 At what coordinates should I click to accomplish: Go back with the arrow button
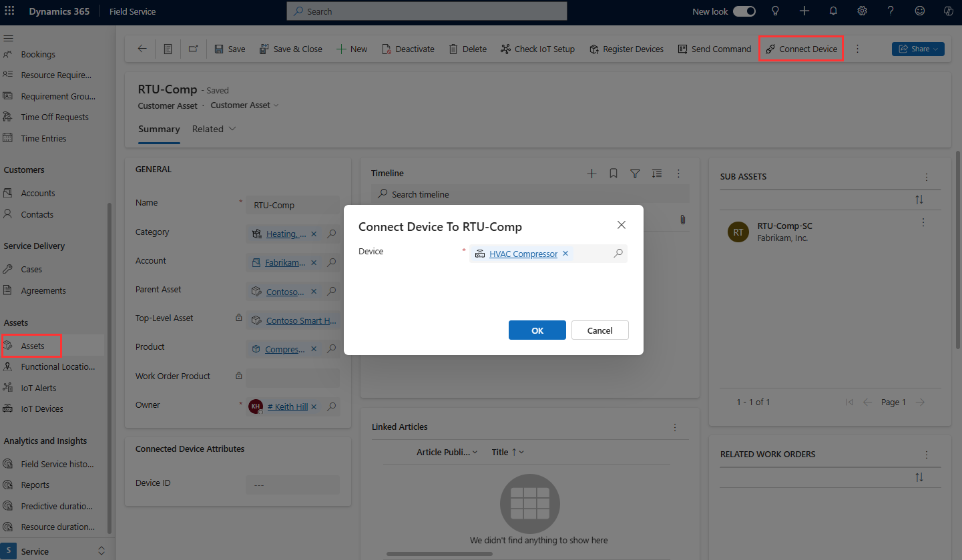tap(142, 49)
